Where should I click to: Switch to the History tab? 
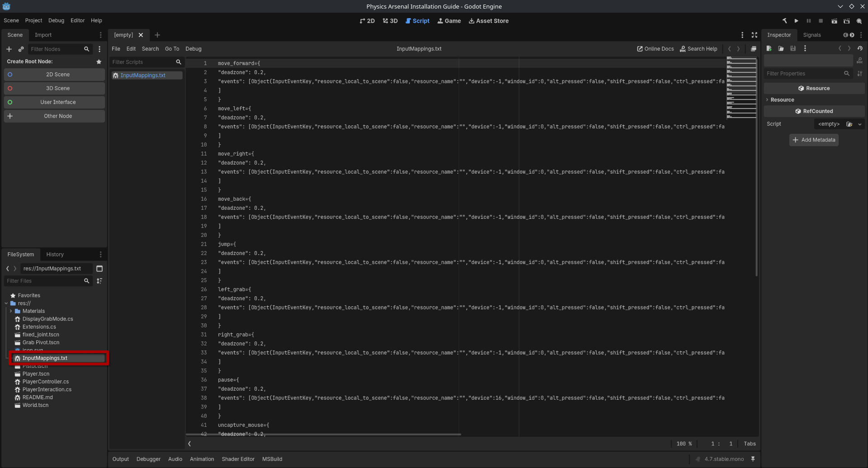(55, 255)
